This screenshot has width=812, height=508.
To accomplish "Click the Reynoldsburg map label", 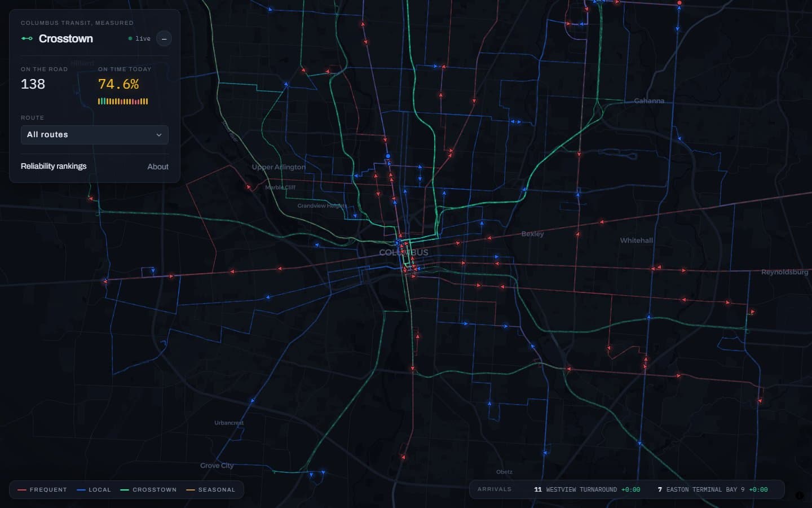I will (784, 272).
